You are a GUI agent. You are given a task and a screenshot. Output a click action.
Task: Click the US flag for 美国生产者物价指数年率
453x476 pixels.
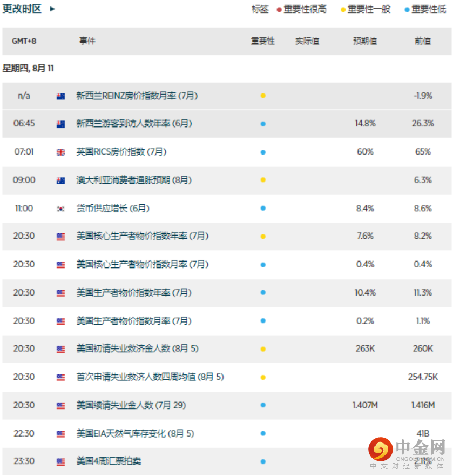[x=60, y=293]
